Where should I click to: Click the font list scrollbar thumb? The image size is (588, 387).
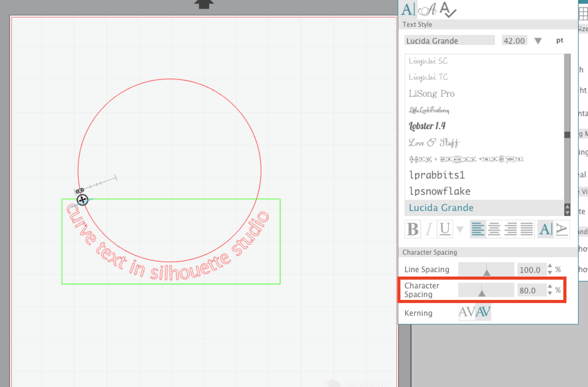coord(567,135)
